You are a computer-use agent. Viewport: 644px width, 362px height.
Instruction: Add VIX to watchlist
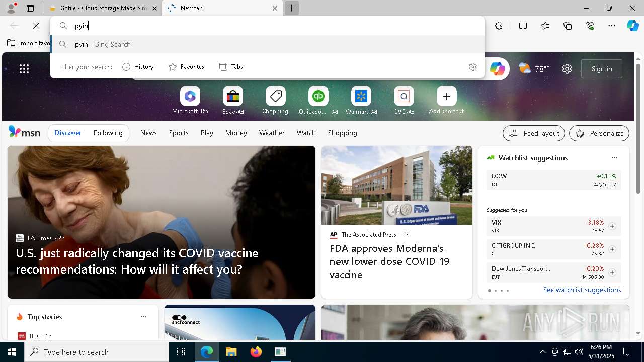point(612,226)
